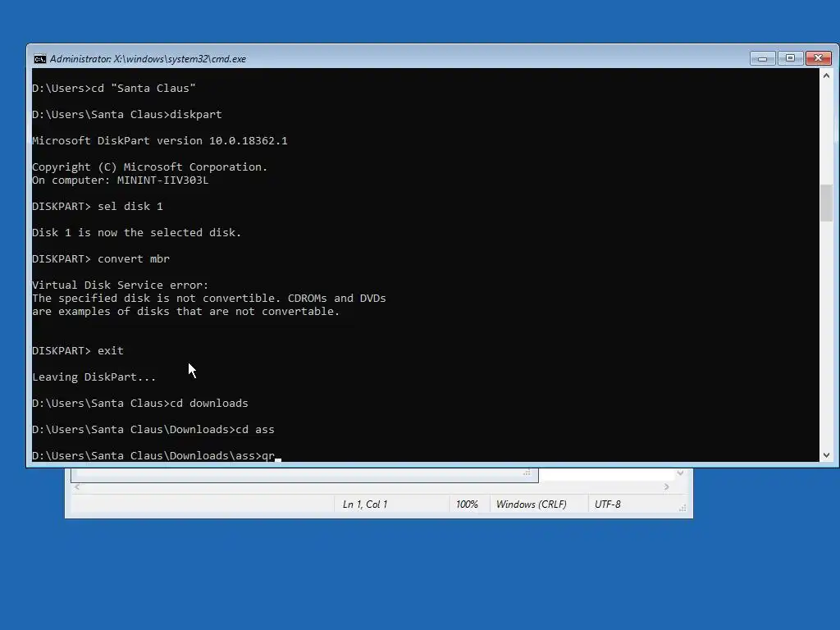840x630 pixels.
Task: Click the cmd.exe icon in the title bar
Action: coord(39,59)
